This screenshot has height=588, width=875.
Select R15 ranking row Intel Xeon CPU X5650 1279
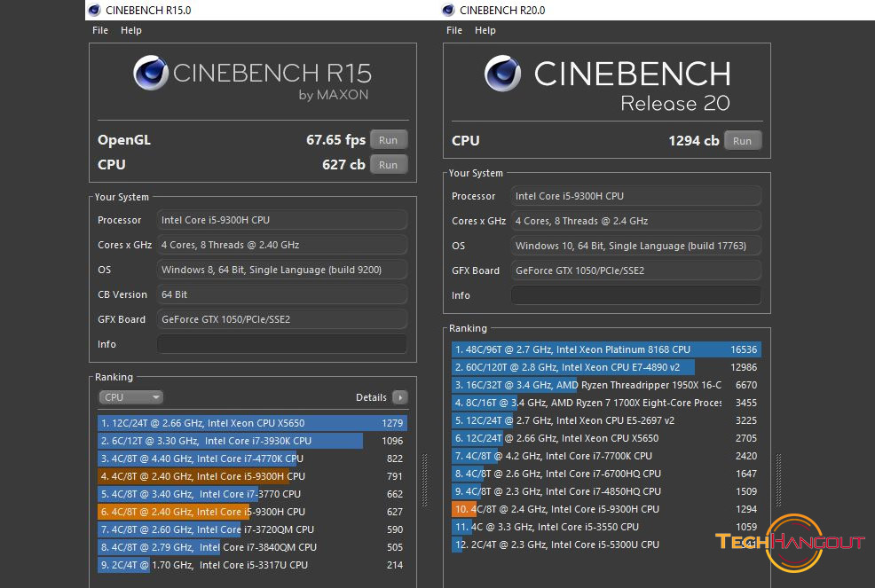pos(252,423)
